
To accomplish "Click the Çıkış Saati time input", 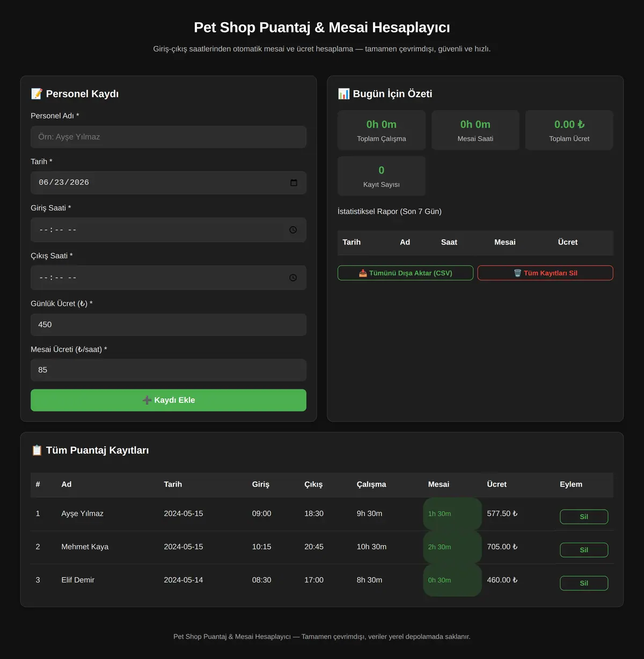I will click(x=169, y=278).
